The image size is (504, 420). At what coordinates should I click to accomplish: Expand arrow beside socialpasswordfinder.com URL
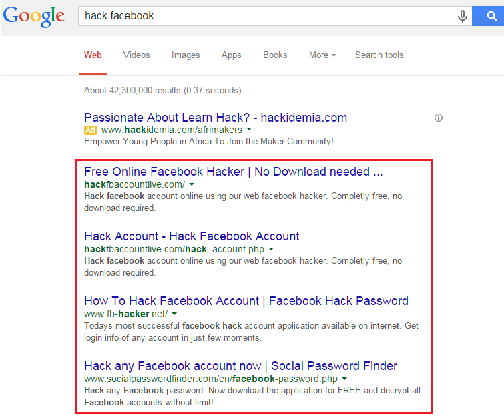[x=344, y=379]
